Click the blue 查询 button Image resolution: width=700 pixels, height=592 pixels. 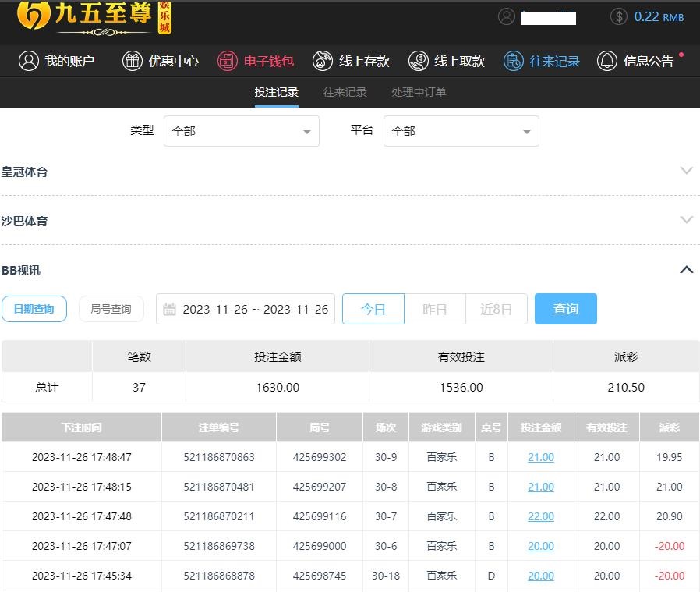(565, 309)
